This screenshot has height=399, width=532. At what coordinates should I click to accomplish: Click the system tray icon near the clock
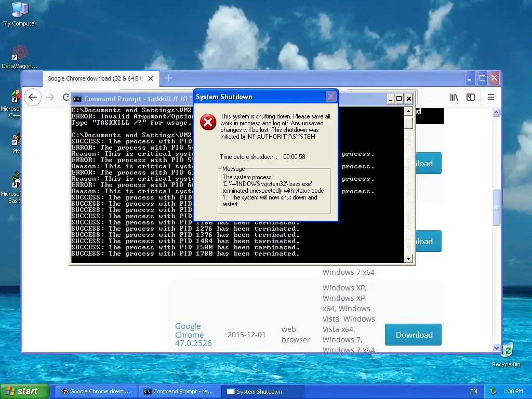pyautogui.click(x=494, y=392)
